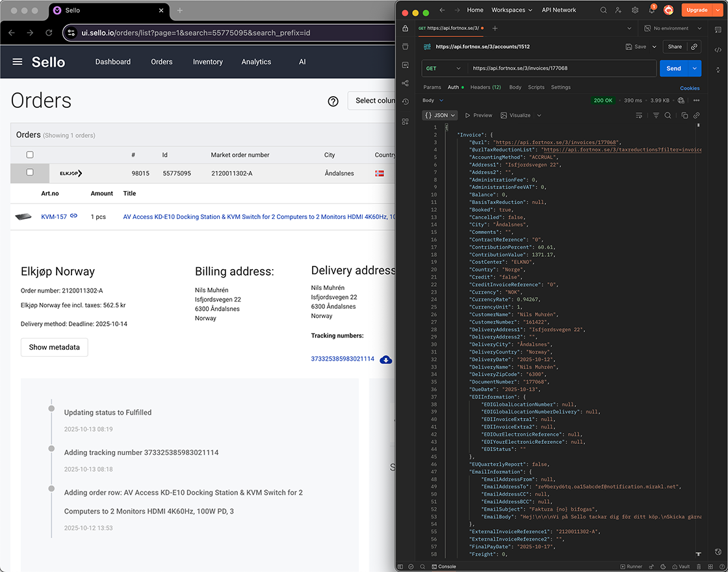Open Inventory in the Sello navbar
This screenshot has height=572, width=728.
tap(207, 62)
